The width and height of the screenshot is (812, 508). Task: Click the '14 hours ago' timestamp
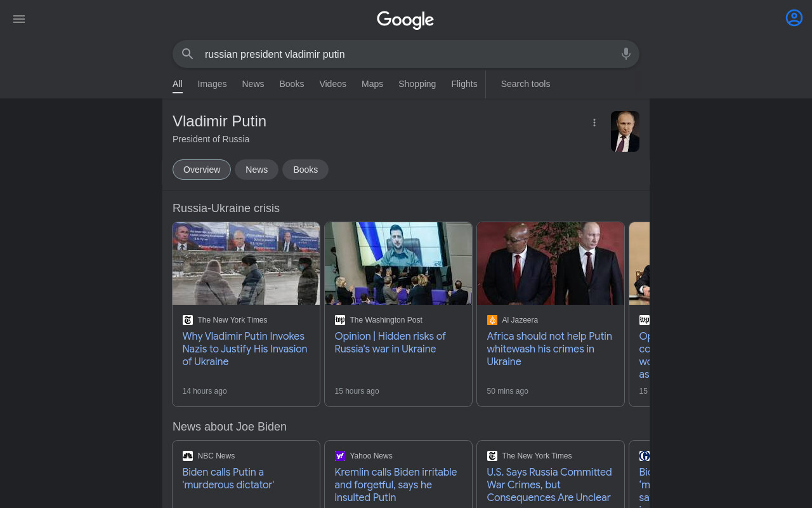coord(204,391)
